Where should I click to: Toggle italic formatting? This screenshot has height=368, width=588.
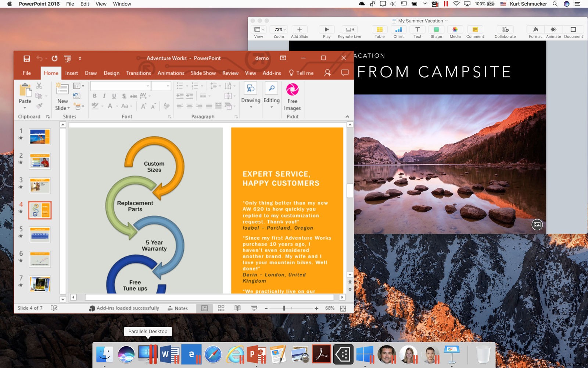coord(104,95)
